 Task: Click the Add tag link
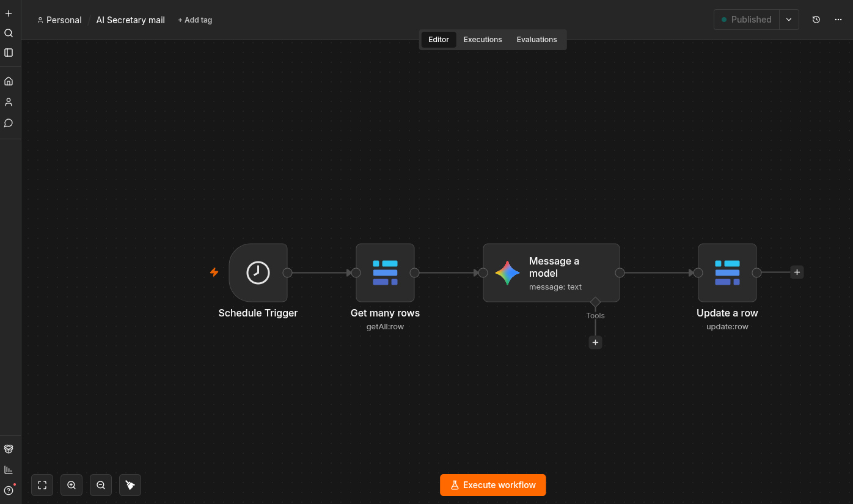point(195,20)
